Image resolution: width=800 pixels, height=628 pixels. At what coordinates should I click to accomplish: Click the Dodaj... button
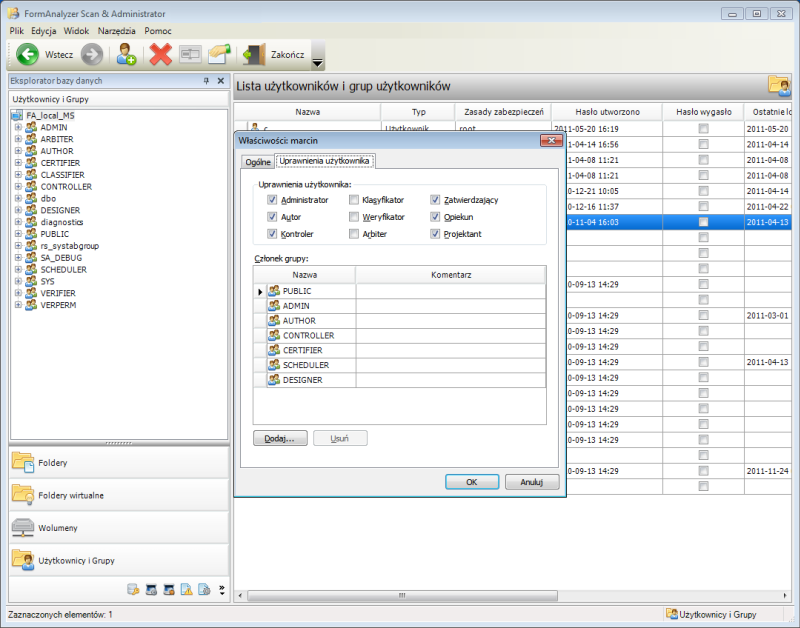[280, 438]
